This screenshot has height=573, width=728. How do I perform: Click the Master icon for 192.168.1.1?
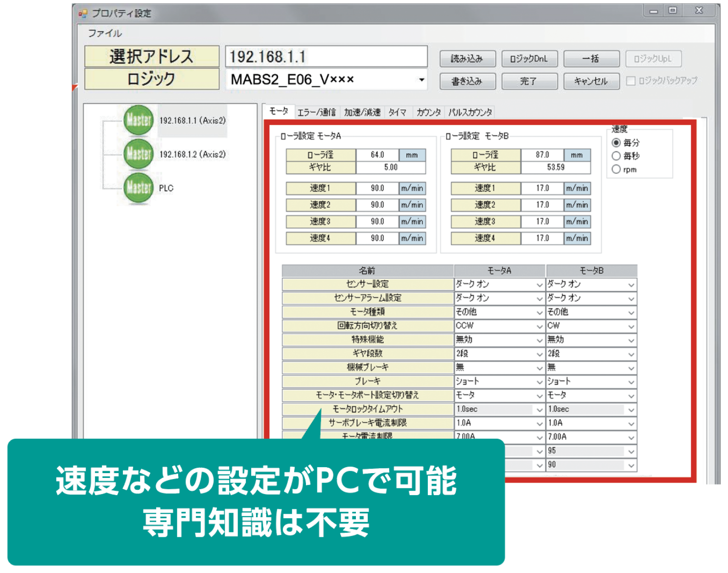point(138,120)
